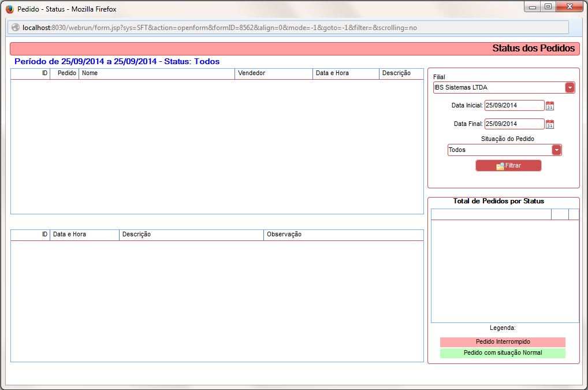Click the Status dos Pedidos title banner
This screenshot has width=588, height=390.
coord(295,49)
